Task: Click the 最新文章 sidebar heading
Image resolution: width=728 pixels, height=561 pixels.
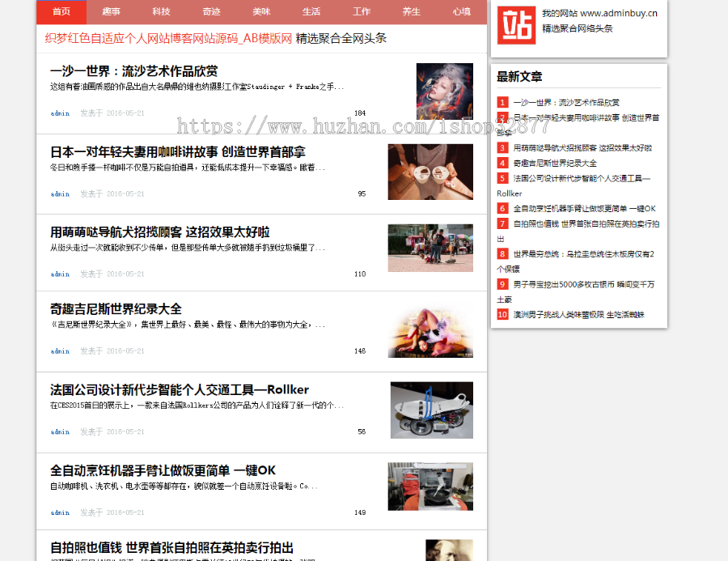Action: point(519,77)
